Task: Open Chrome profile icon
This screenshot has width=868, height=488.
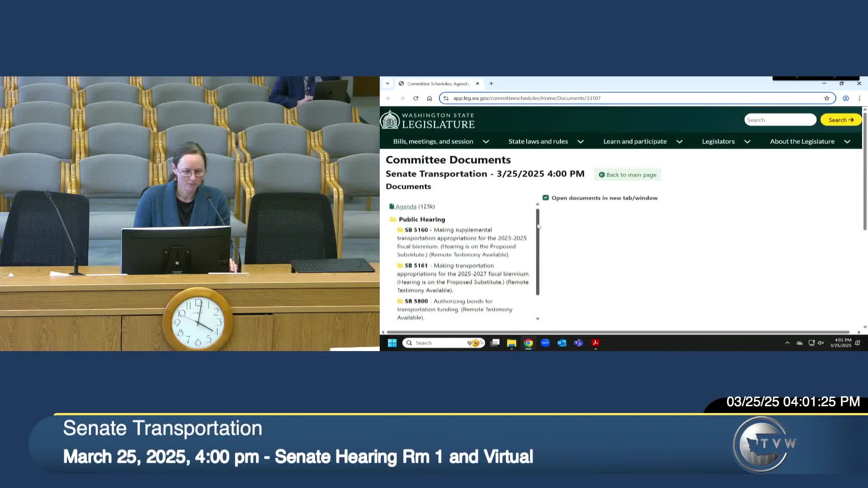Action: (x=846, y=98)
